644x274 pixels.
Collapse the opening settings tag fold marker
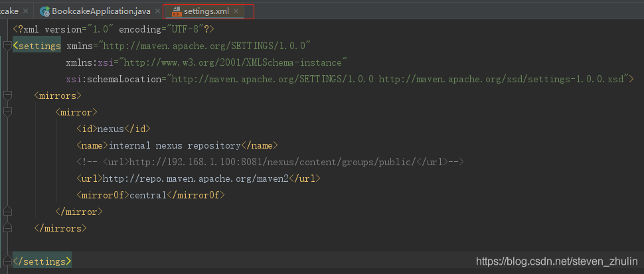pyautogui.click(x=7, y=46)
